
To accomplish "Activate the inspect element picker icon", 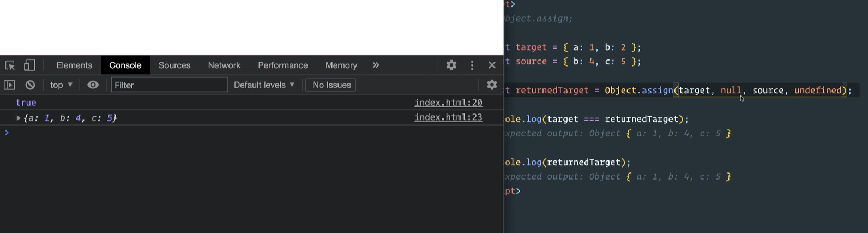I will 10,65.
